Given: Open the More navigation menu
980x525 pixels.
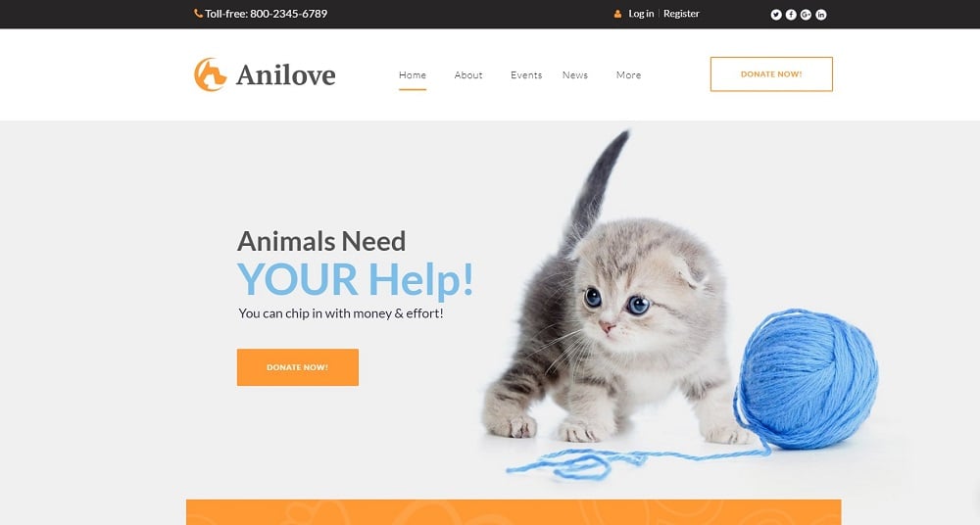Looking at the screenshot, I should 628,75.
